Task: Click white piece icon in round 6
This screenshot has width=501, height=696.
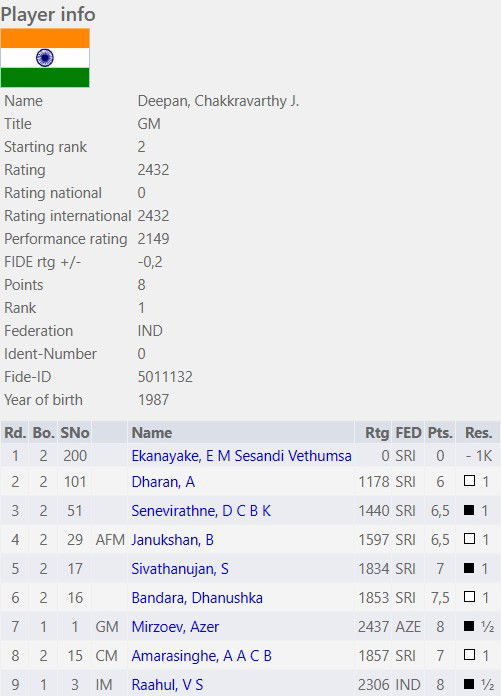Action: (469, 597)
